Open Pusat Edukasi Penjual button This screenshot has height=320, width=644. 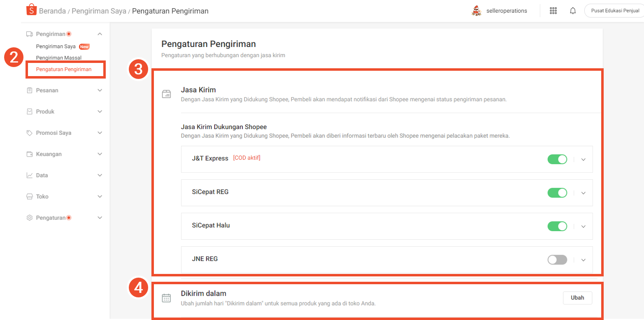[x=615, y=11]
